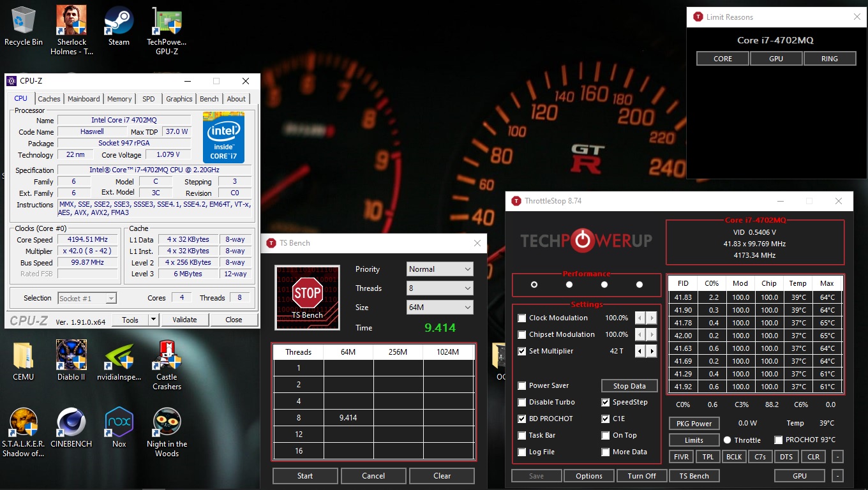Increase the Set Multiplier value with right arrow
This screenshot has width=868, height=490.
[x=652, y=351]
